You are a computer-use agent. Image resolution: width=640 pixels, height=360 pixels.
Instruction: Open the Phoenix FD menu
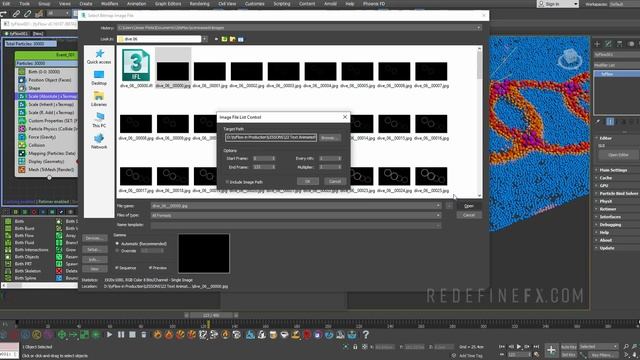[x=374, y=4]
